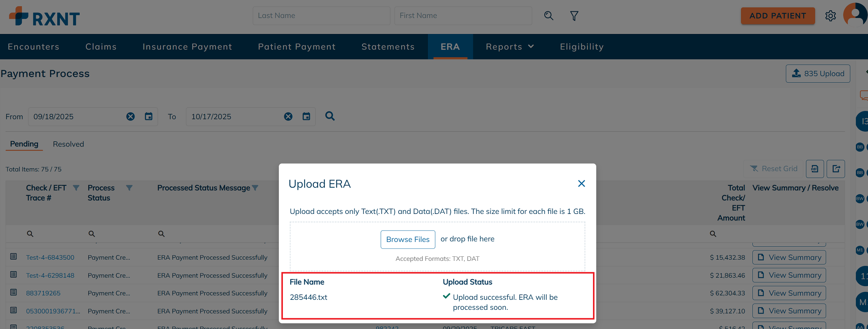The width and height of the screenshot is (868, 329).
Task: Go to the Claims menu
Action: click(101, 46)
